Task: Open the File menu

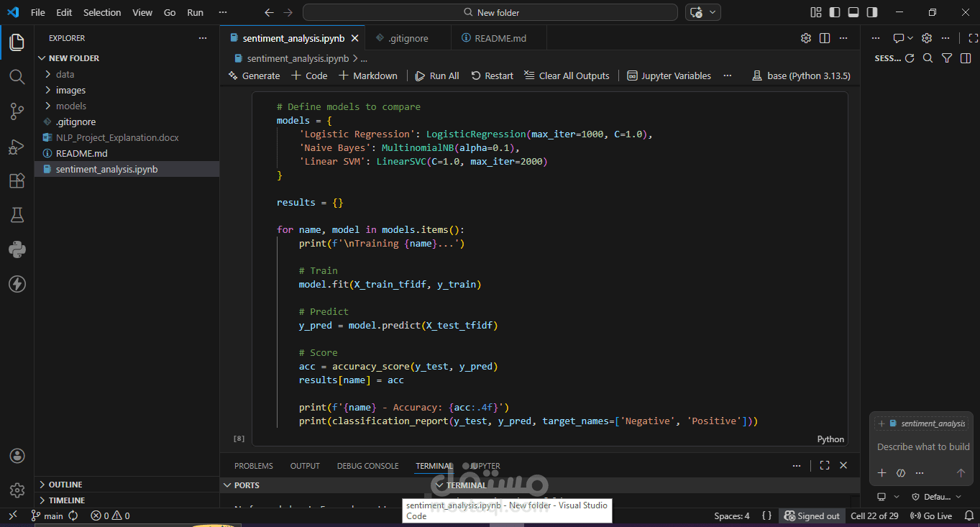Action: (x=38, y=12)
